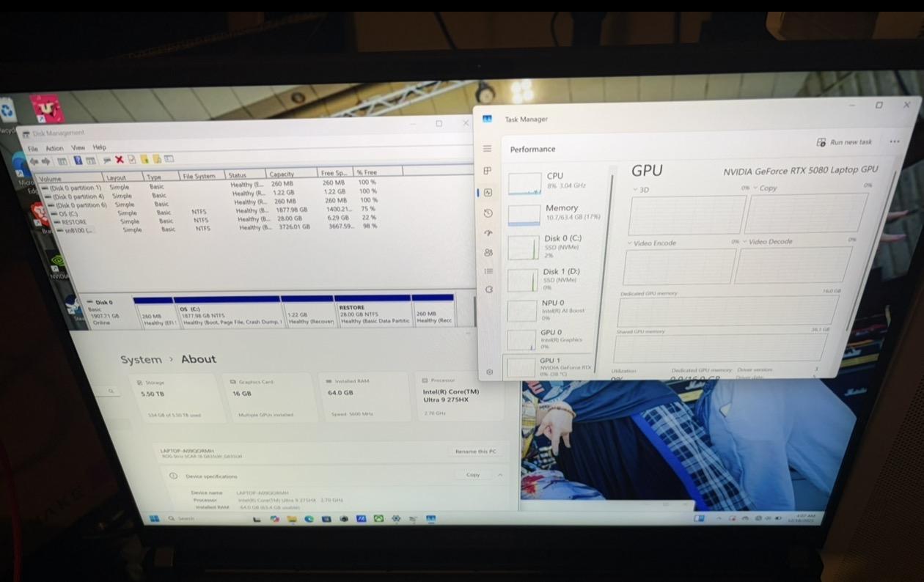Viewport: 924px width, 582px height.
Task: Open Details icon in Task Manager sidebar
Action: [x=489, y=270]
